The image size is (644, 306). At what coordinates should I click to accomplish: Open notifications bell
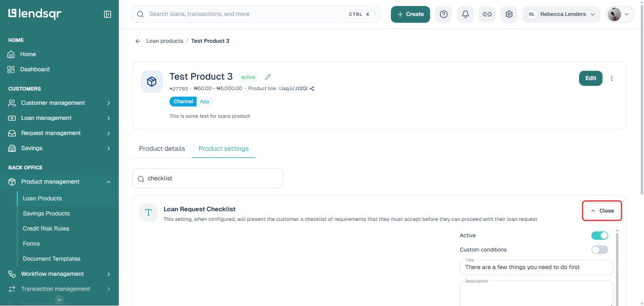(465, 14)
